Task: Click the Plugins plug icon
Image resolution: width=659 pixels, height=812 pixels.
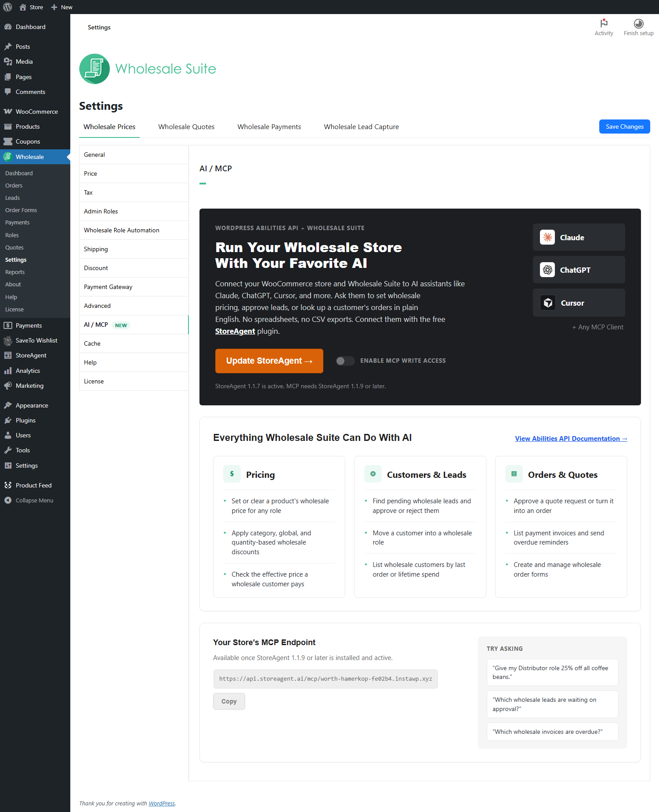Action: tap(8, 420)
